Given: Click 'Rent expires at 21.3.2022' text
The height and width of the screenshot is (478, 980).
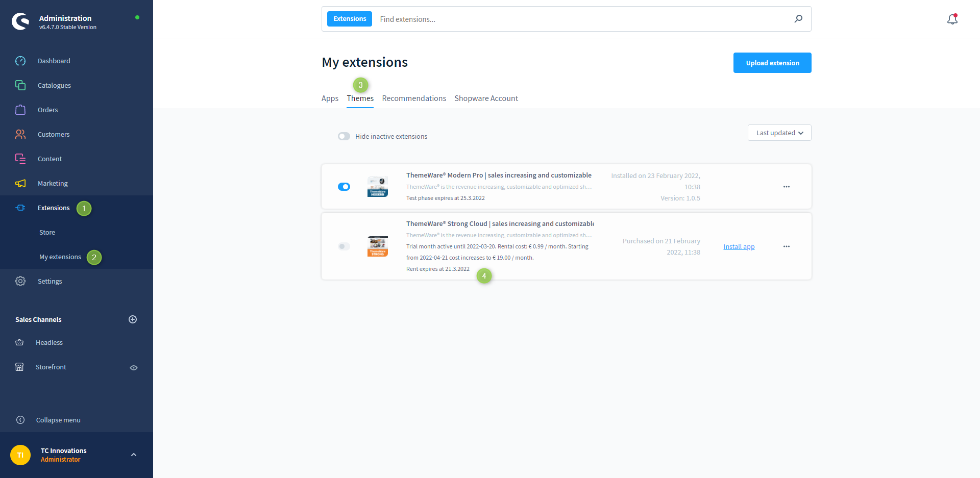Looking at the screenshot, I should [x=438, y=269].
